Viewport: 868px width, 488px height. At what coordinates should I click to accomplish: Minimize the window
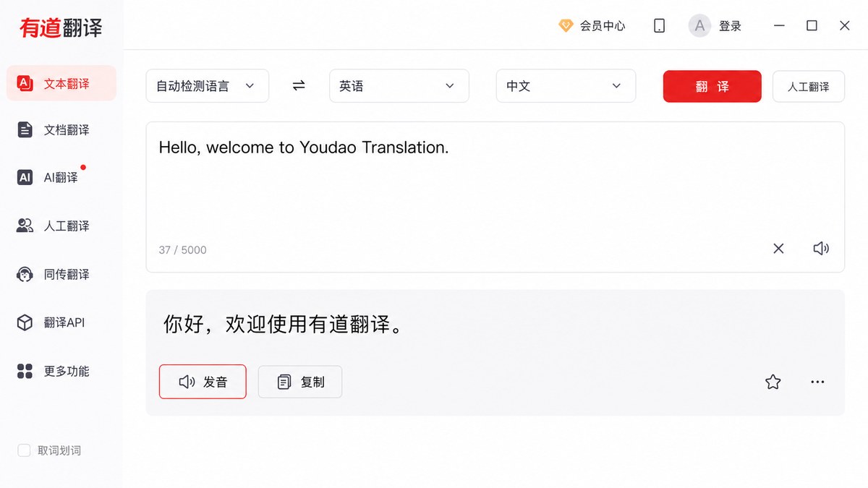click(x=779, y=25)
